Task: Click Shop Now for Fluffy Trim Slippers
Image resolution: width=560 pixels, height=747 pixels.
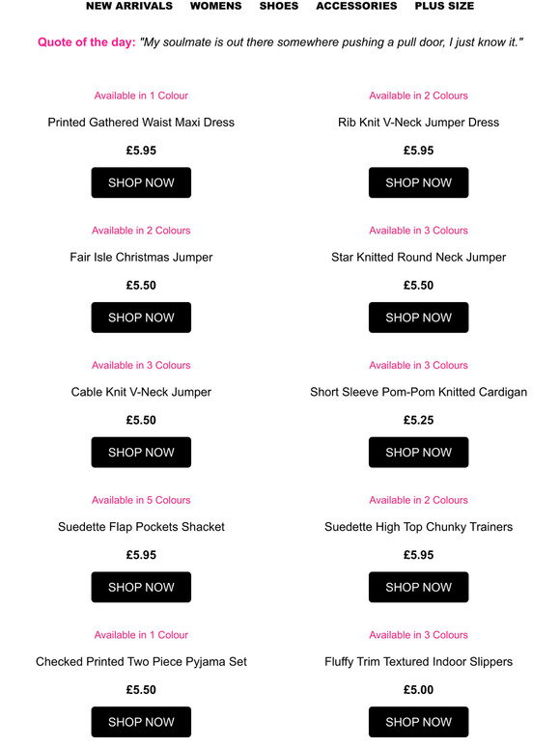Action: (x=418, y=722)
